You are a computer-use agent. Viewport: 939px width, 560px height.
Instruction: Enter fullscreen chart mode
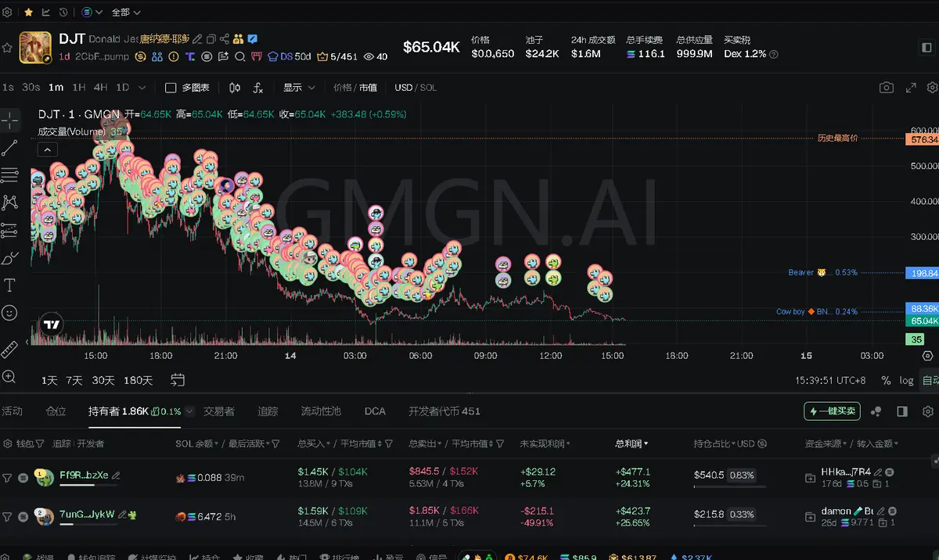[x=911, y=88]
